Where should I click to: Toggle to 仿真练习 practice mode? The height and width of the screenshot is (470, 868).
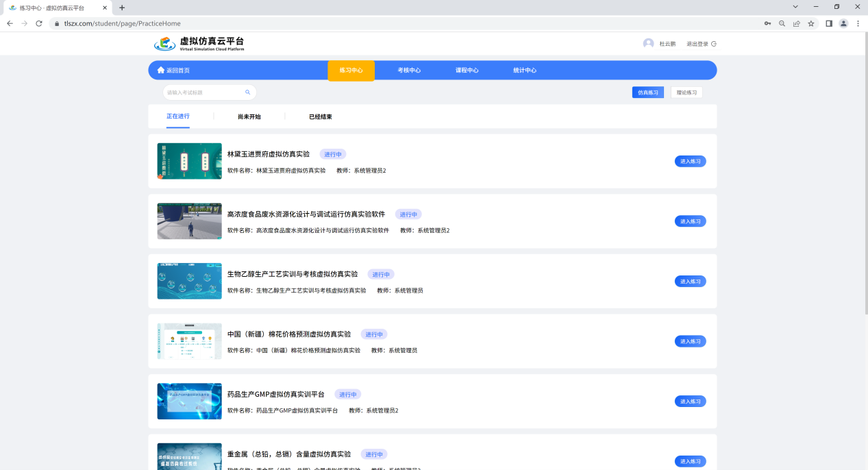click(x=647, y=92)
